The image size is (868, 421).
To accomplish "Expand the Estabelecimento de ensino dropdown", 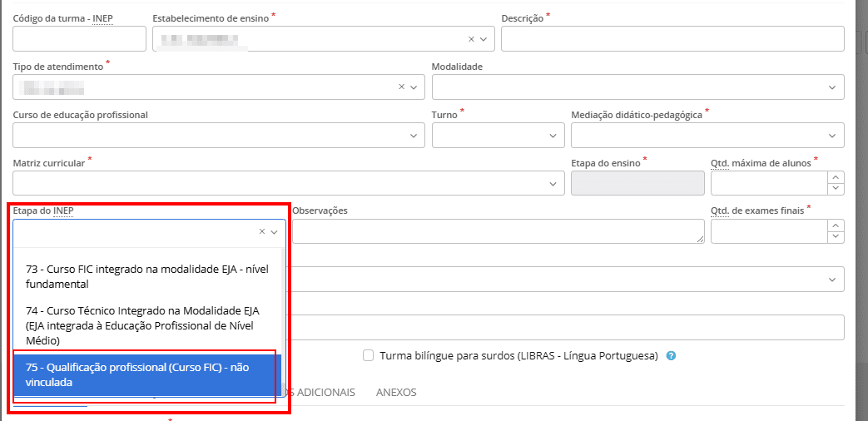I will tap(484, 39).
